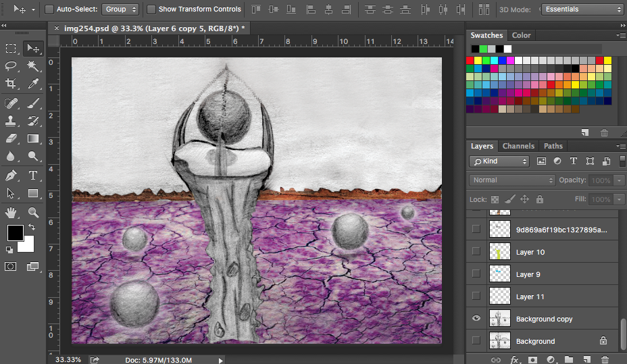Viewport: 627px width, 364px height.
Task: Click the Hand tool
Action: click(11, 212)
